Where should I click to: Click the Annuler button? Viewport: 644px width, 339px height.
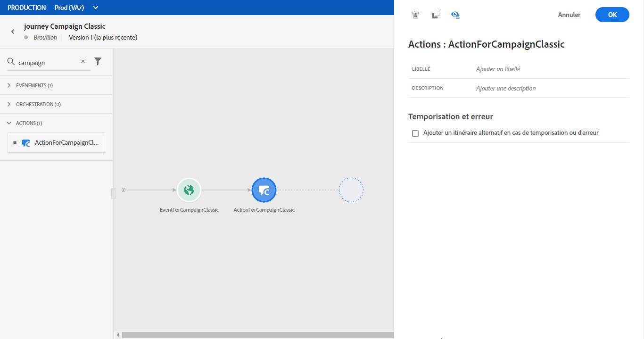pyautogui.click(x=569, y=15)
